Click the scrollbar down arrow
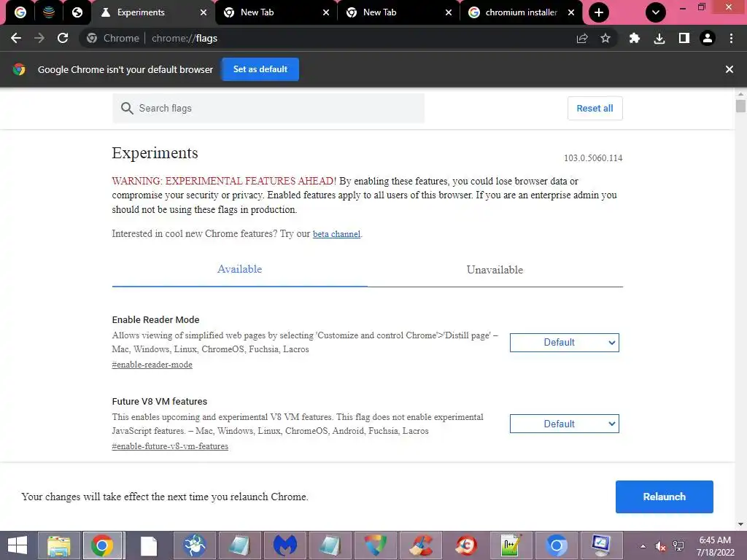 pos(740,524)
